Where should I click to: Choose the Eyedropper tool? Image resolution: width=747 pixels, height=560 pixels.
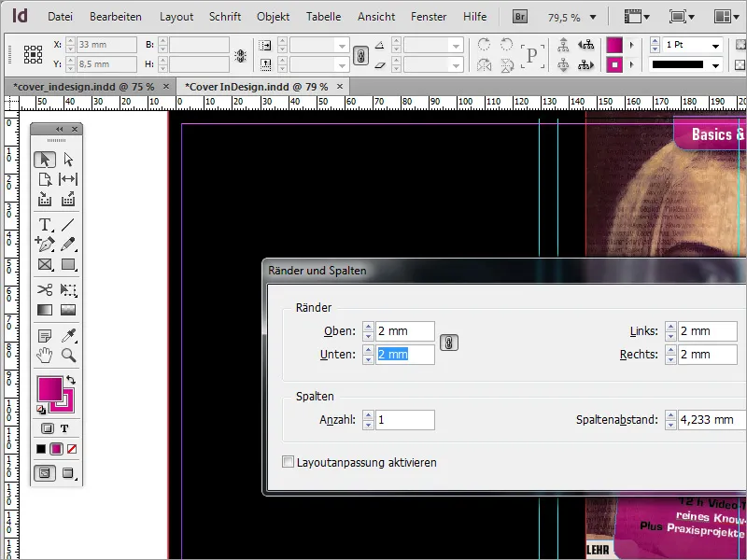tap(68, 336)
